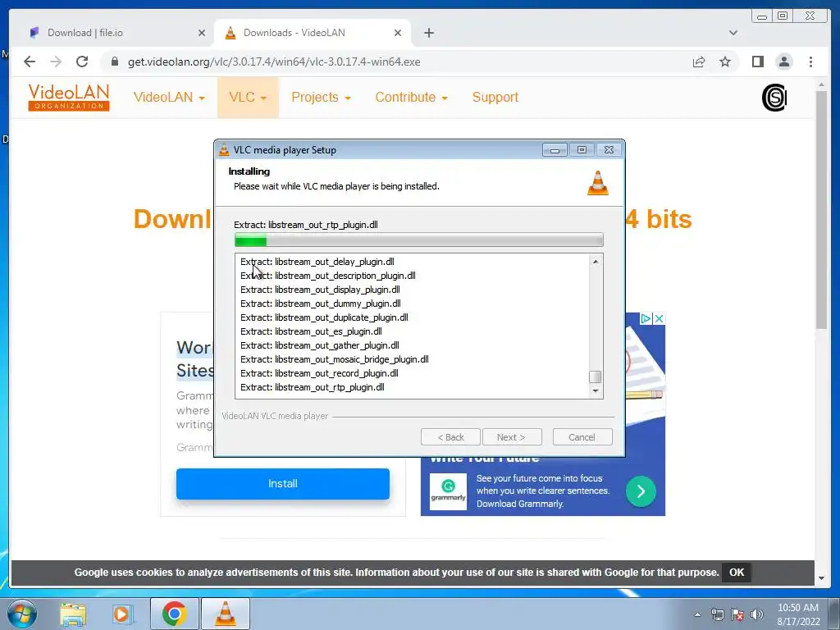
Task: Click the Action Center flag tray icon
Action: coord(737,614)
